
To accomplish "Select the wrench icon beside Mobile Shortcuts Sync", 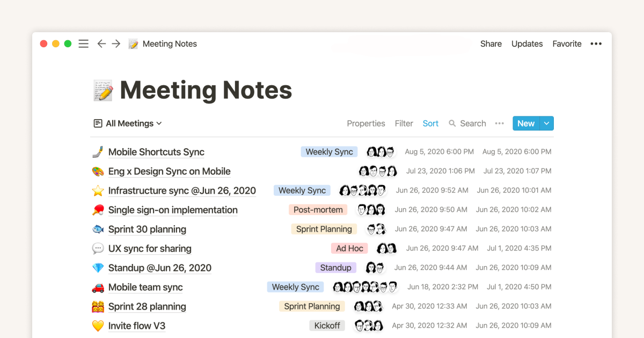I will tap(98, 151).
